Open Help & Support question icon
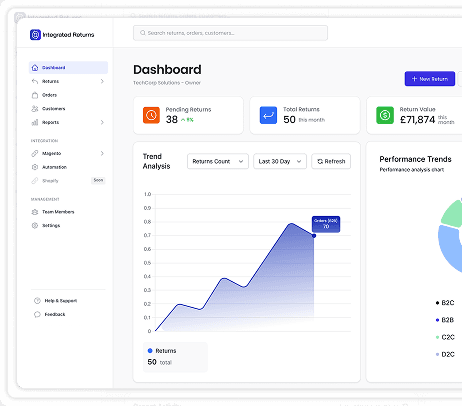The height and width of the screenshot is (406, 462). click(37, 301)
